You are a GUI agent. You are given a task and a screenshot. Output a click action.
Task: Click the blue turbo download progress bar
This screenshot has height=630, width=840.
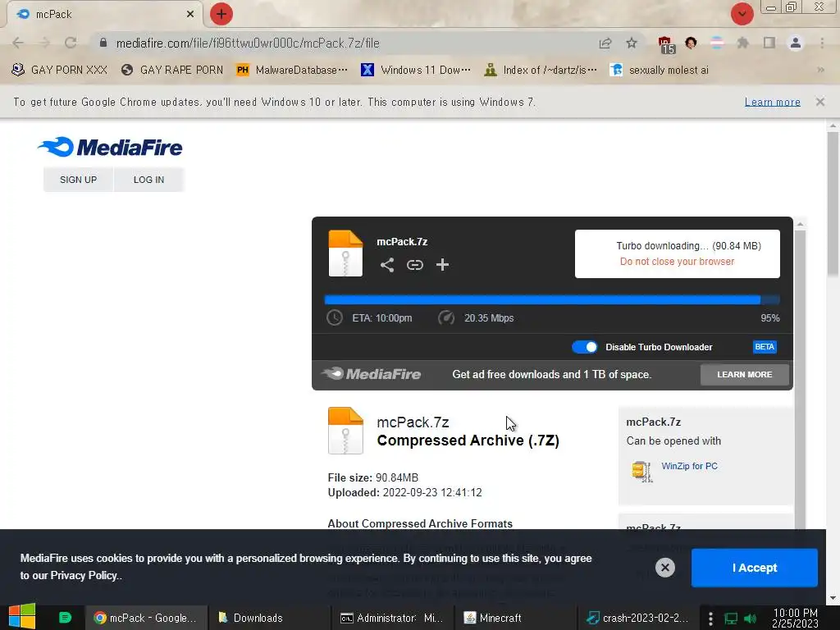(552, 300)
